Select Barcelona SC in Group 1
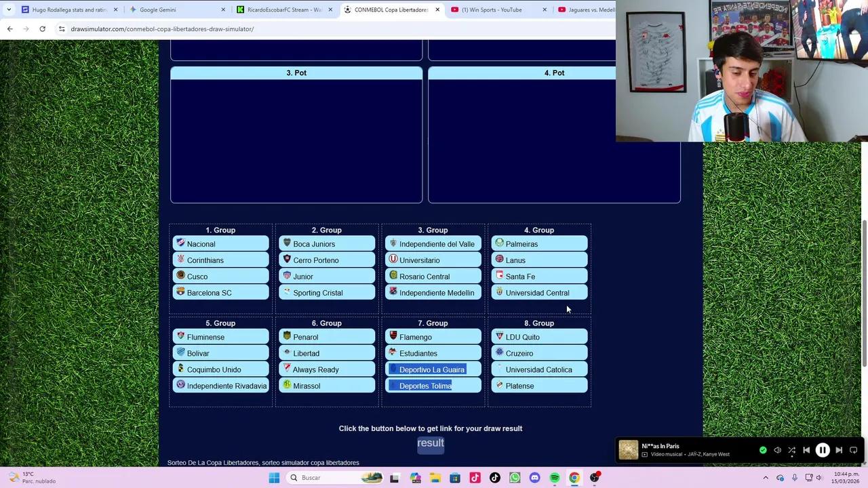The width and height of the screenshot is (868, 488). tap(220, 293)
